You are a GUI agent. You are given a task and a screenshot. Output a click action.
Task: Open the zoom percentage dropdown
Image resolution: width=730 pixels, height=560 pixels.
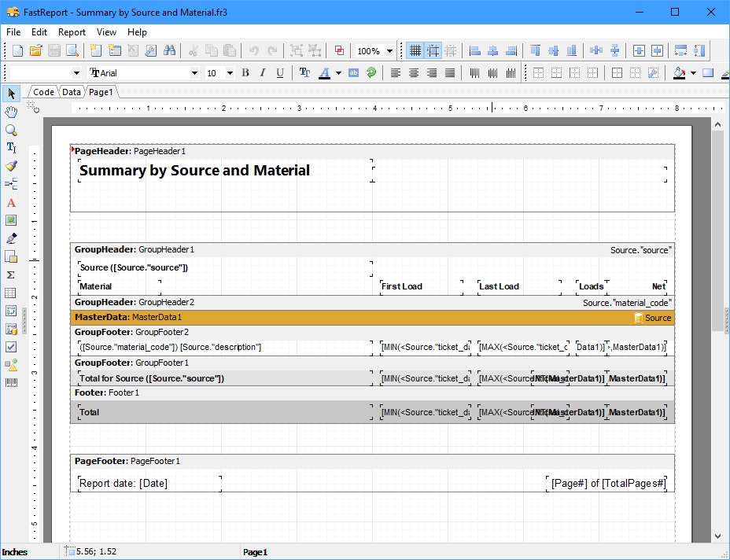click(x=390, y=51)
